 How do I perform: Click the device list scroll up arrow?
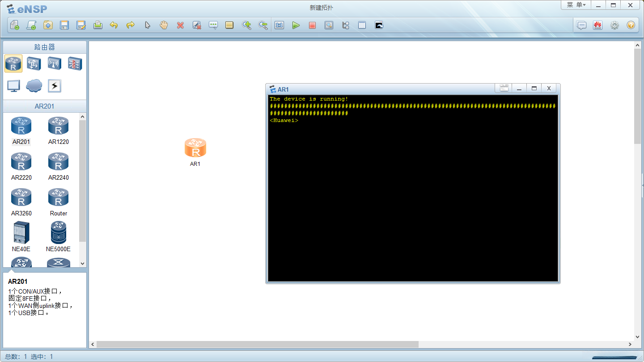82,117
